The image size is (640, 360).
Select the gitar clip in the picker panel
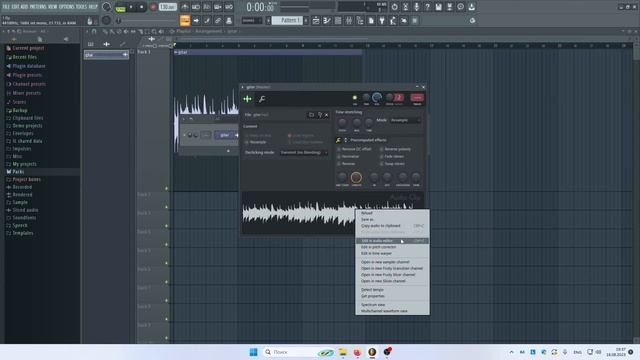[x=106, y=55]
